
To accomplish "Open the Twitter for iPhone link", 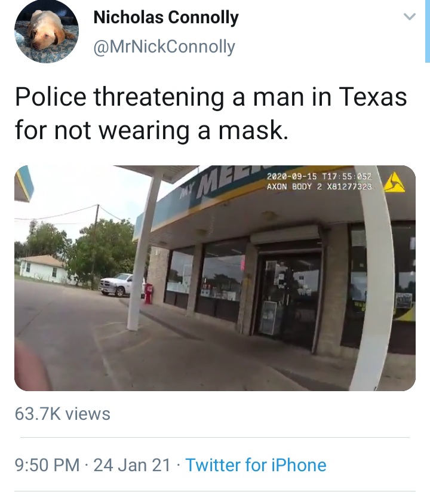I will click(x=256, y=465).
